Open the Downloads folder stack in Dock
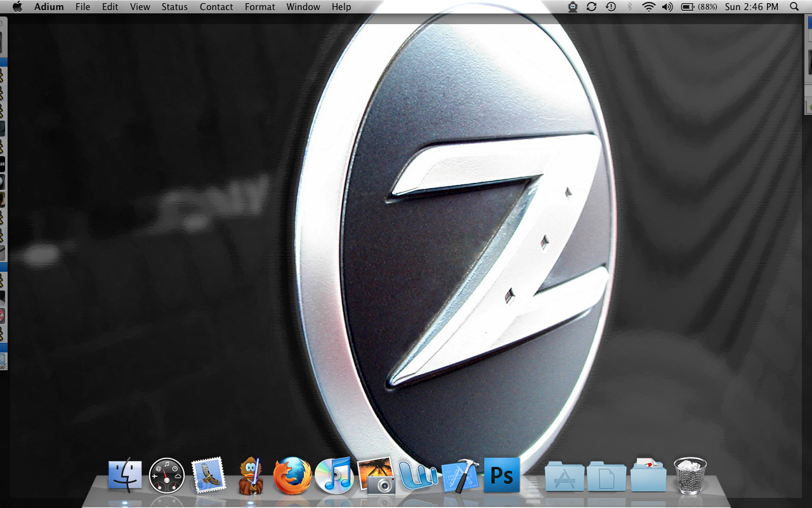Screen dimensions: 812x508 click(x=648, y=475)
